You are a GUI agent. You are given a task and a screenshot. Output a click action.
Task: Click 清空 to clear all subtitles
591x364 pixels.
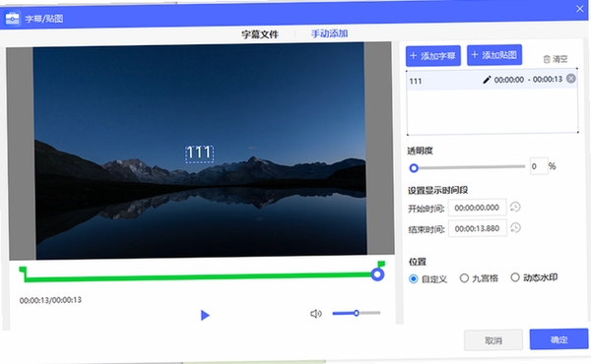click(555, 59)
